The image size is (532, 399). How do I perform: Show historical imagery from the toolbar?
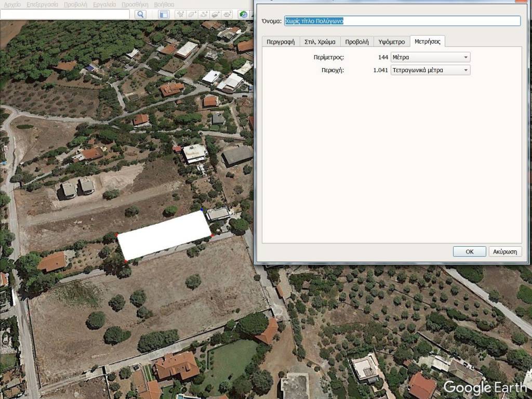pyautogui.click(x=243, y=15)
